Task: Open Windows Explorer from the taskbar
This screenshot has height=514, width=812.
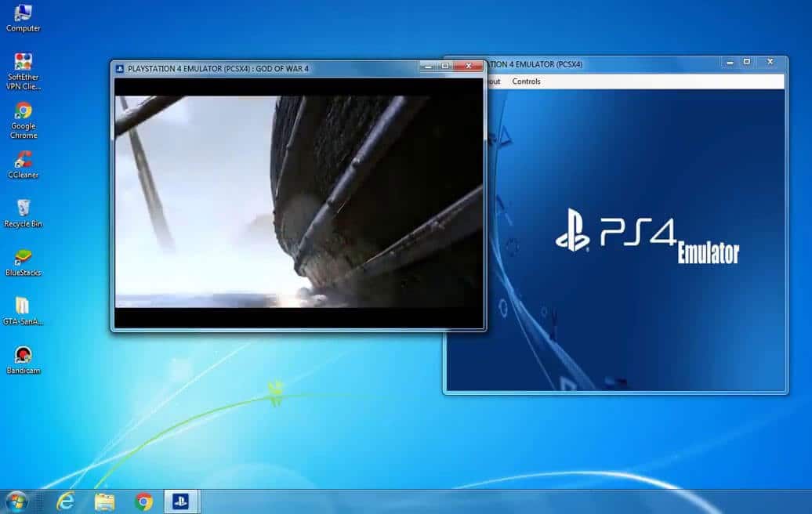Action: [106, 502]
